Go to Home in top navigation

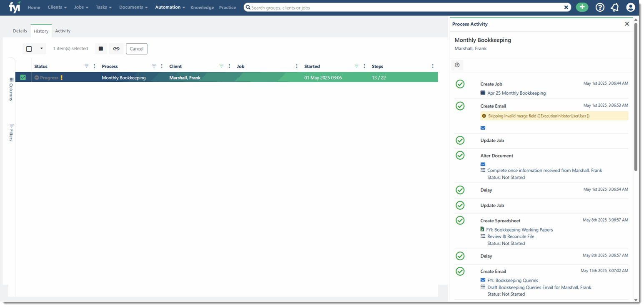click(x=34, y=8)
